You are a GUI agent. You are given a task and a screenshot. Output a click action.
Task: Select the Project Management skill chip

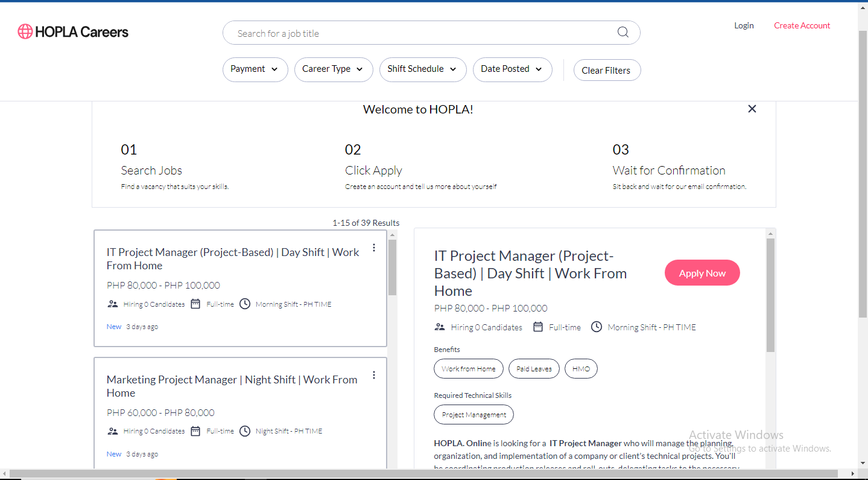click(x=474, y=415)
